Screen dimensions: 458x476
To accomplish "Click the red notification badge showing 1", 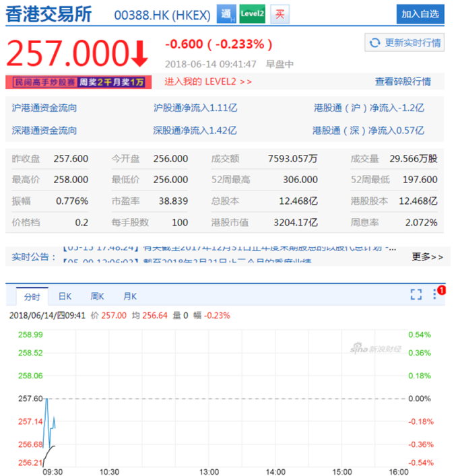I will (x=441, y=290).
